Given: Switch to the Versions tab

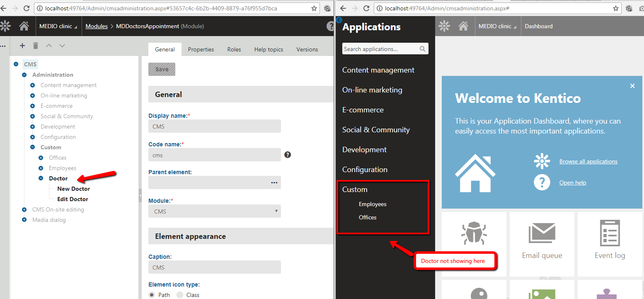Looking at the screenshot, I should click(307, 49).
